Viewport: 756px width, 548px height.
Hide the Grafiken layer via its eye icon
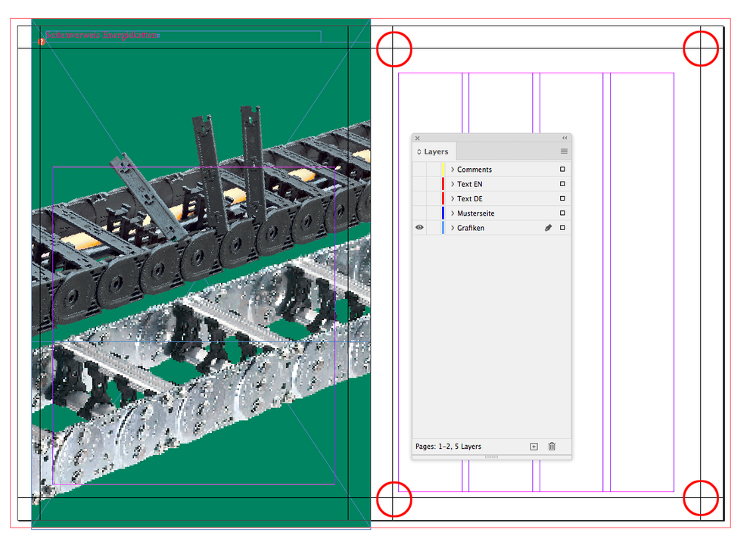click(419, 227)
